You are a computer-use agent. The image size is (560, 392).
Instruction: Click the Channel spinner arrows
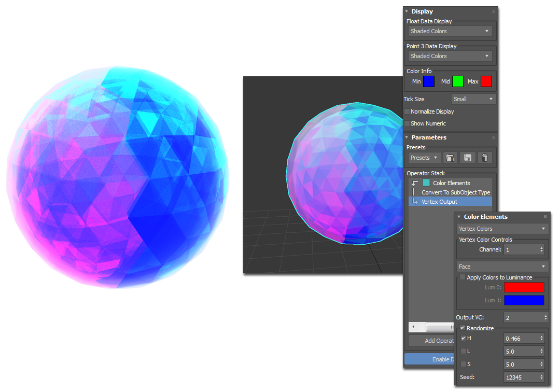coord(541,250)
